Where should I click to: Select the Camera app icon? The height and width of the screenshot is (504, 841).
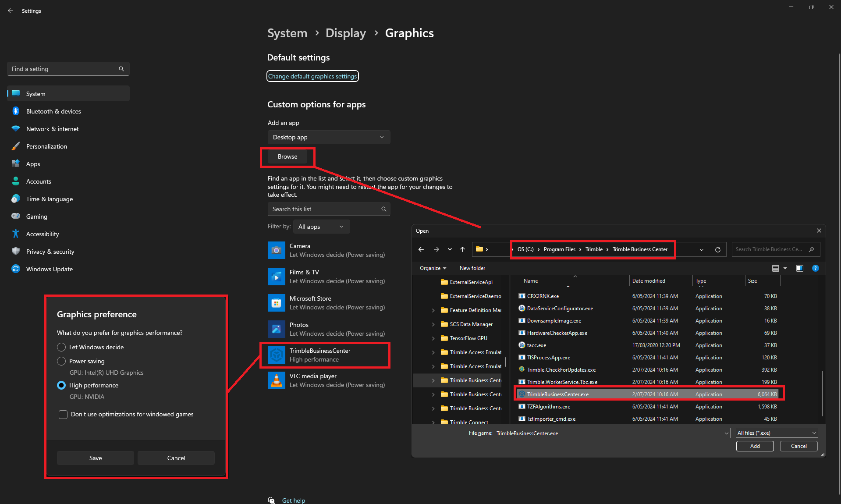(276, 250)
